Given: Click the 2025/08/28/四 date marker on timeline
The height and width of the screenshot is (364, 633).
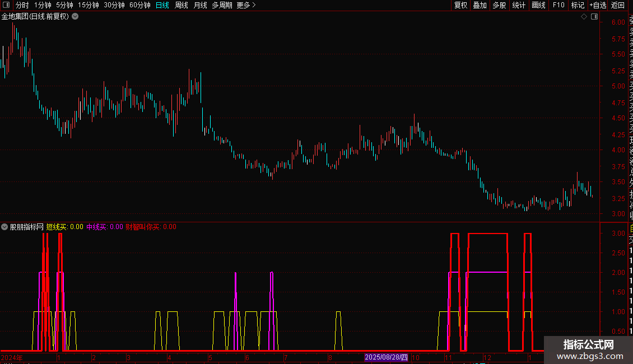Looking at the screenshot, I should point(386,357).
